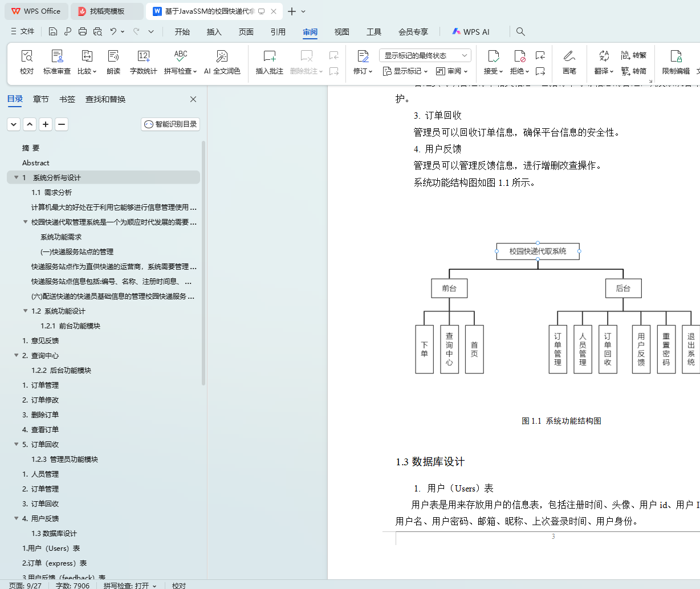700x589 pixels.
Task: Select the 摘 要 outline entry
Action: [31, 148]
